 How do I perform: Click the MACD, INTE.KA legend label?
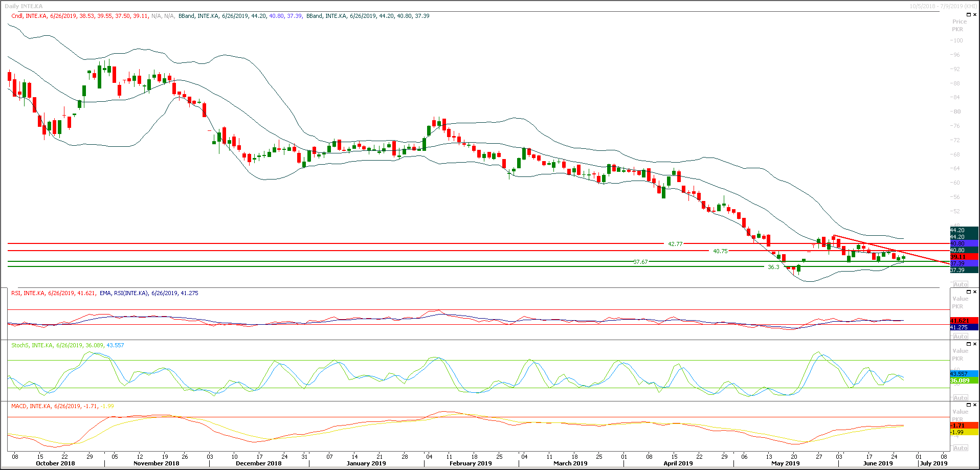click(31, 407)
